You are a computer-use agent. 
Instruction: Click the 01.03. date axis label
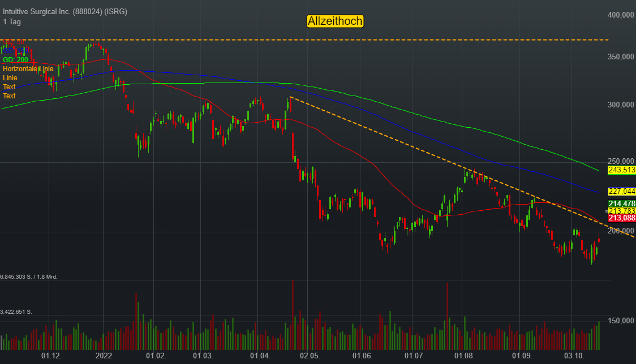pos(203,356)
